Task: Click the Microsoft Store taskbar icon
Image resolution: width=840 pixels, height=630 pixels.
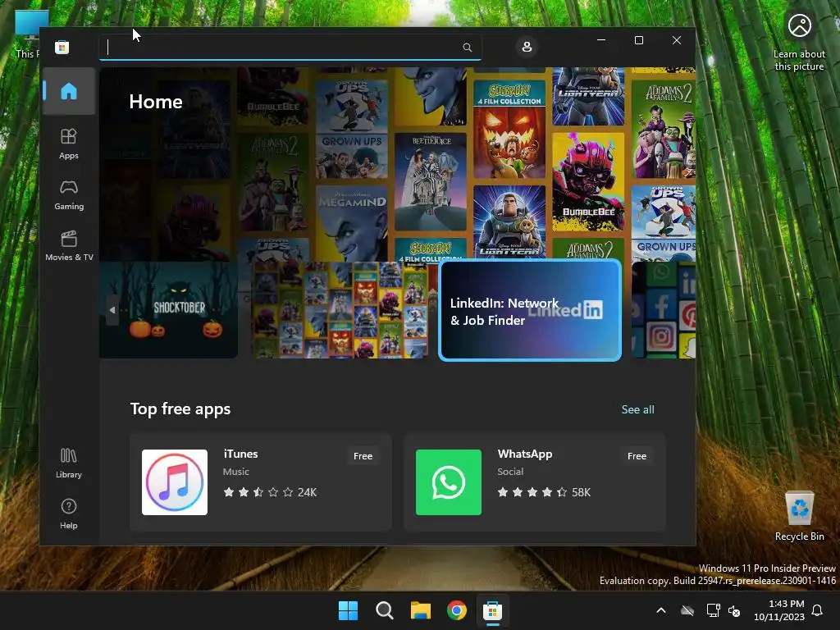Action: pos(492,610)
